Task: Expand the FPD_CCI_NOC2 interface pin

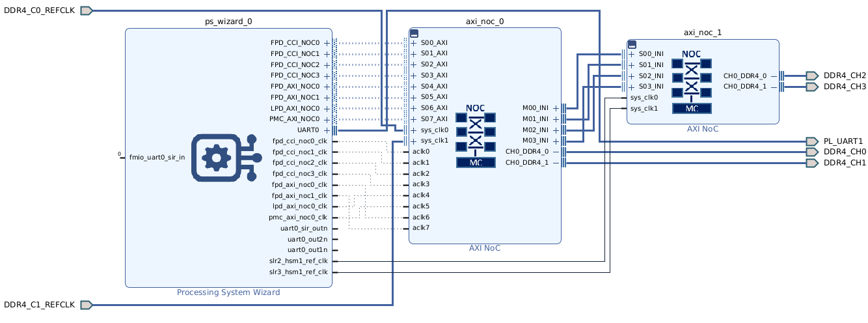Action: [327, 64]
